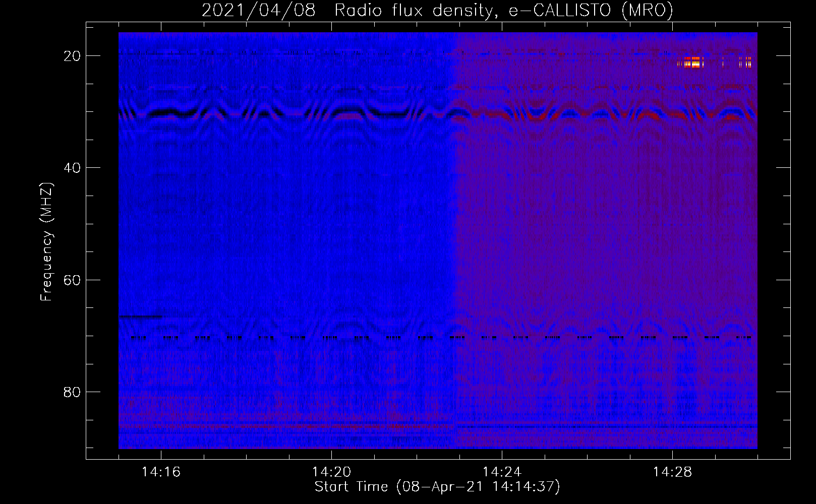The image size is (816, 504).
Task: Click the '40' frequency tick label
Action: (72, 168)
